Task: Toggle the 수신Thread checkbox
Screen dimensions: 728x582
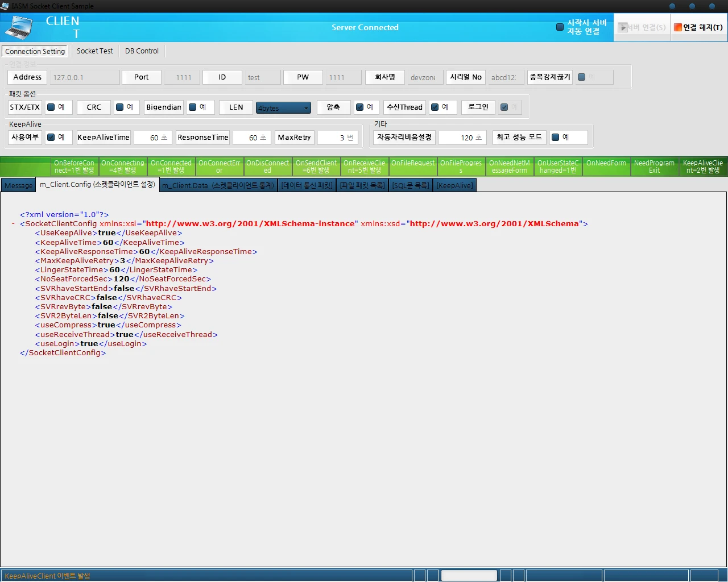Action: (435, 107)
